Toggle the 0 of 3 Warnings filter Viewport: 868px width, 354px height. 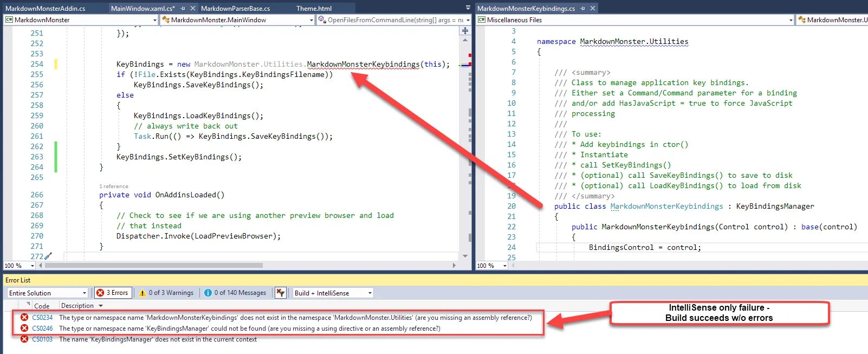pos(166,293)
